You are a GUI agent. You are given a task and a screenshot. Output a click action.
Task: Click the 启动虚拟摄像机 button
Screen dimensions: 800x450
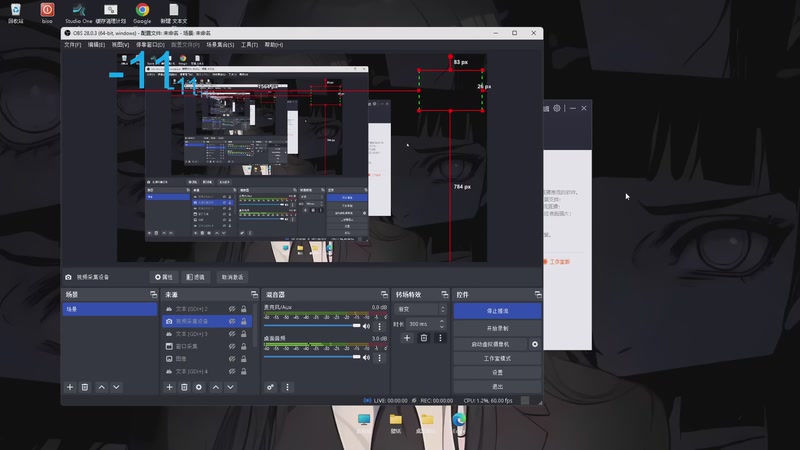point(491,344)
